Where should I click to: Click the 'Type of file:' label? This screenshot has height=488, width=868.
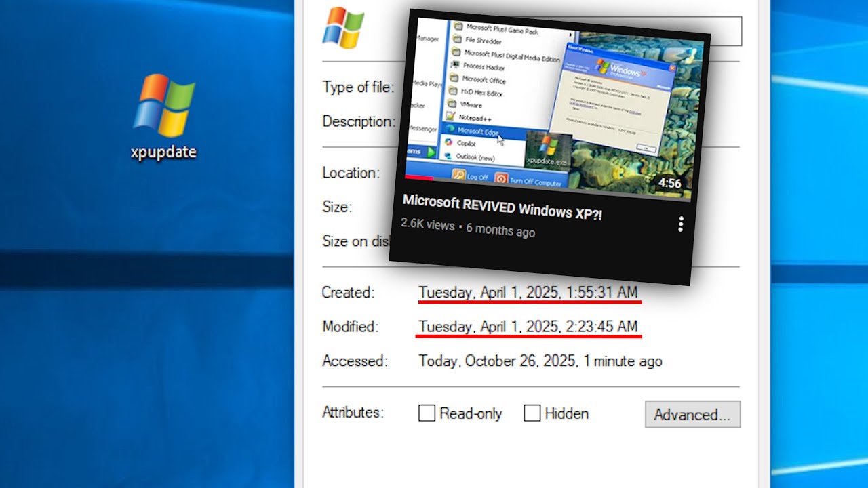pos(358,87)
